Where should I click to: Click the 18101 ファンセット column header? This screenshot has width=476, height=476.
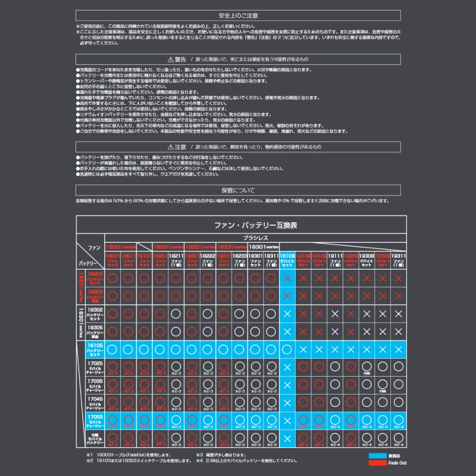point(144,260)
